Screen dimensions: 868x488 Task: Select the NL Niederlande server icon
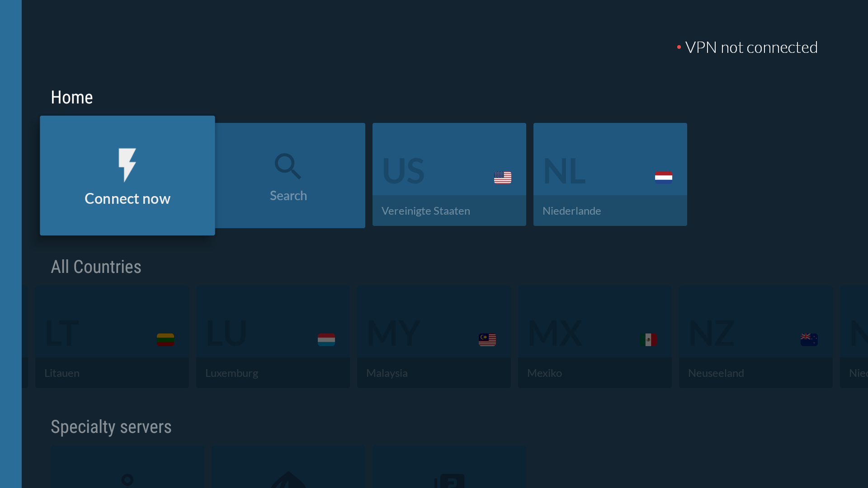point(610,174)
